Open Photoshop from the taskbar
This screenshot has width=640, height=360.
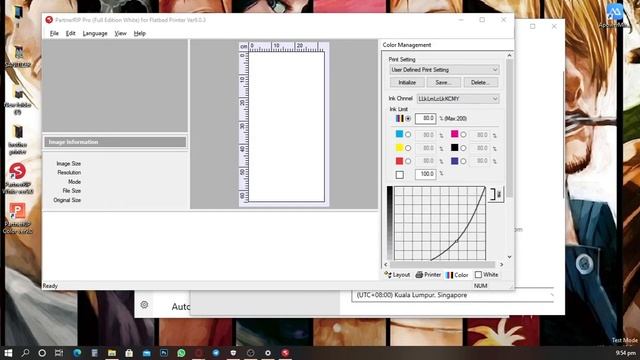164,353
